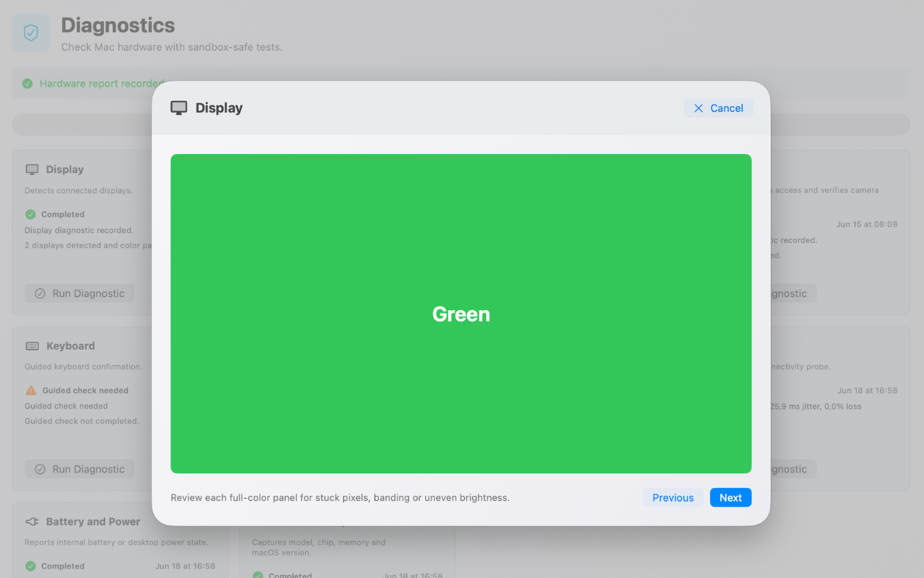Click the Diagnostics page title
Image resolution: width=924 pixels, height=578 pixels.
(x=118, y=25)
